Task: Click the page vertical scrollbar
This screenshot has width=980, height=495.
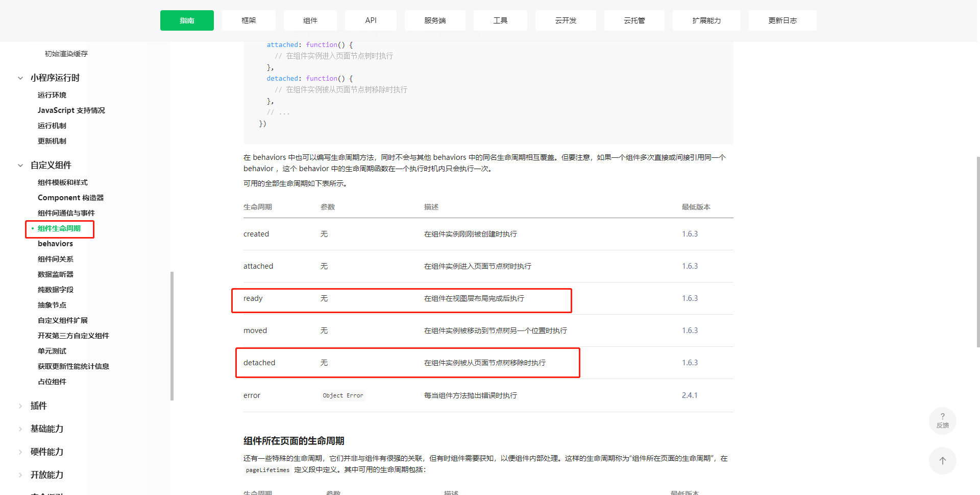Action: (978, 252)
